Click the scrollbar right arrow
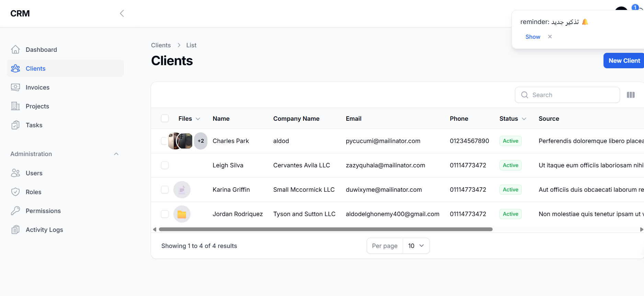 click(x=642, y=229)
